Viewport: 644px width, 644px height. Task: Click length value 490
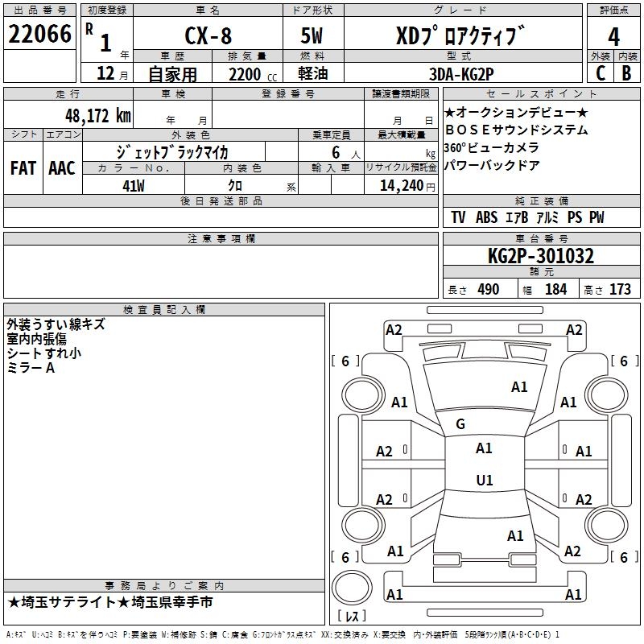[x=489, y=289]
